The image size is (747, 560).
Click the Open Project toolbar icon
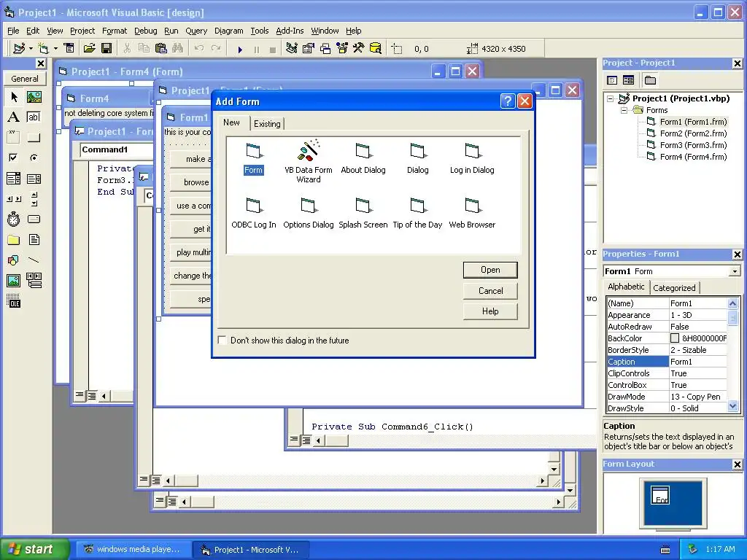coord(90,49)
